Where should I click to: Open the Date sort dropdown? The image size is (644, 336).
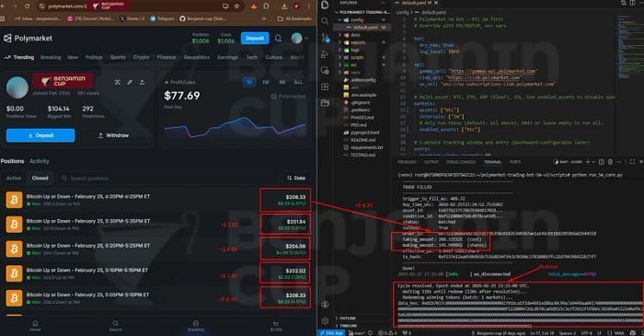tap(296, 178)
